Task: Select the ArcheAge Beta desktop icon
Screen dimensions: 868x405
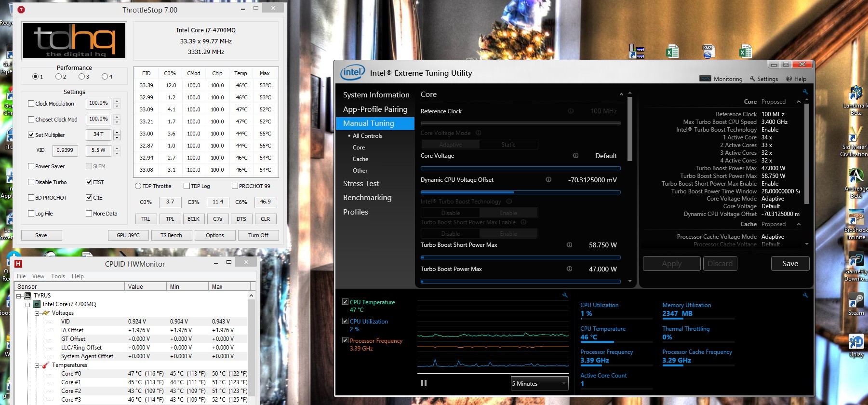Action: [x=856, y=183]
